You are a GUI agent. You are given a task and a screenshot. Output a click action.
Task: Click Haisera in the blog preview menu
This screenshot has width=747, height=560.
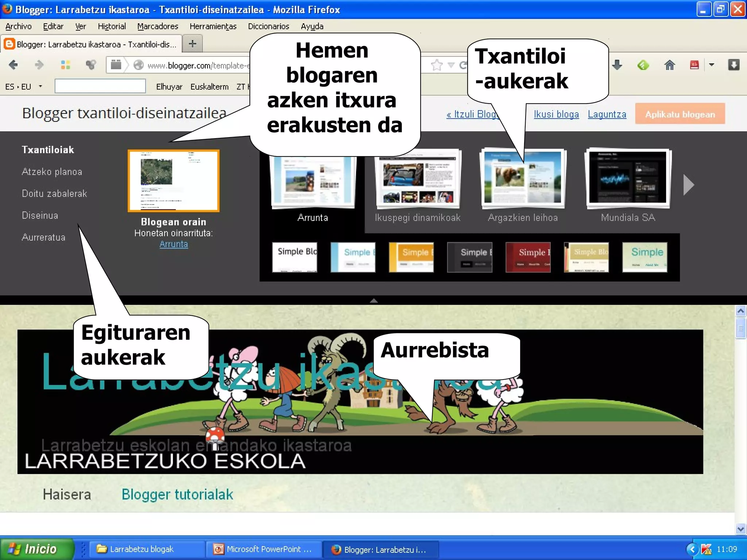[x=67, y=494]
